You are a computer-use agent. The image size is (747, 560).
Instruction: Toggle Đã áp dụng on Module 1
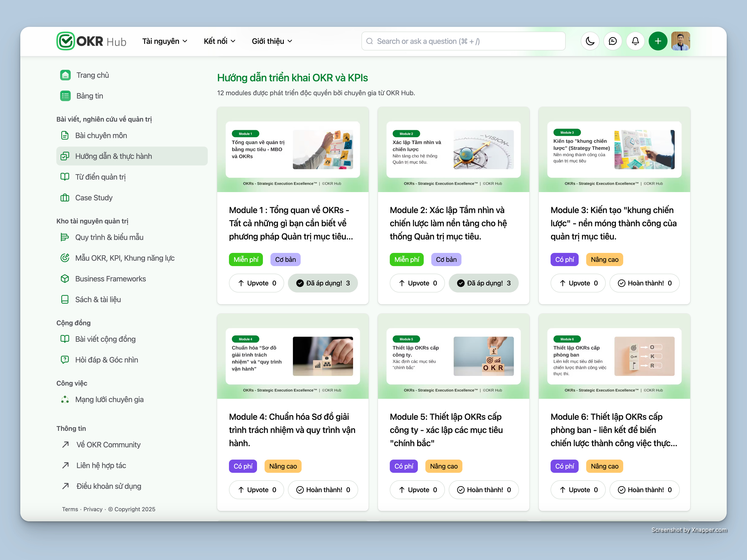coord(323,283)
